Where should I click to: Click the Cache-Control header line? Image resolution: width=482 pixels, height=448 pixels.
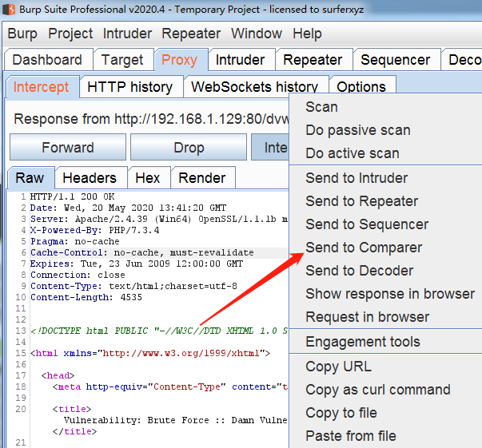[x=142, y=252]
